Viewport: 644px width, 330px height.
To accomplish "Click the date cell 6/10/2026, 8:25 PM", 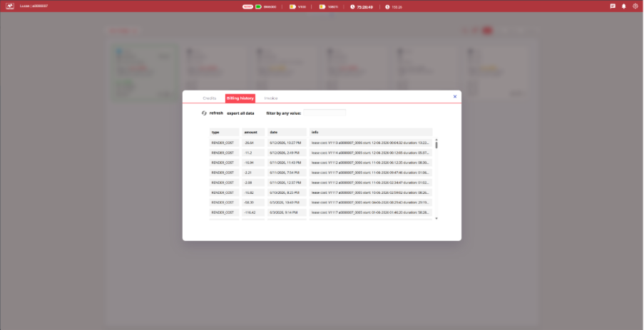I will pyautogui.click(x=287, y=192).
